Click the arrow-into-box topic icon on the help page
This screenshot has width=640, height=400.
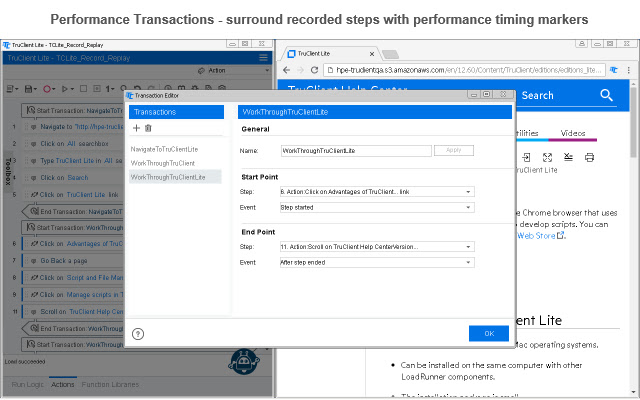pyautogui.click(x=526, y=157)
